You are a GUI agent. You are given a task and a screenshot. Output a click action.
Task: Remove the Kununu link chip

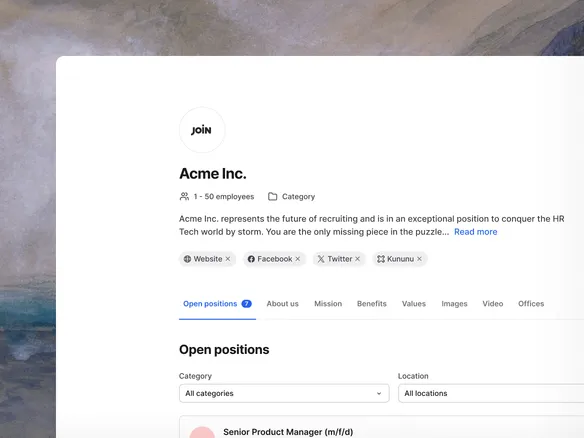coord(419,258)
